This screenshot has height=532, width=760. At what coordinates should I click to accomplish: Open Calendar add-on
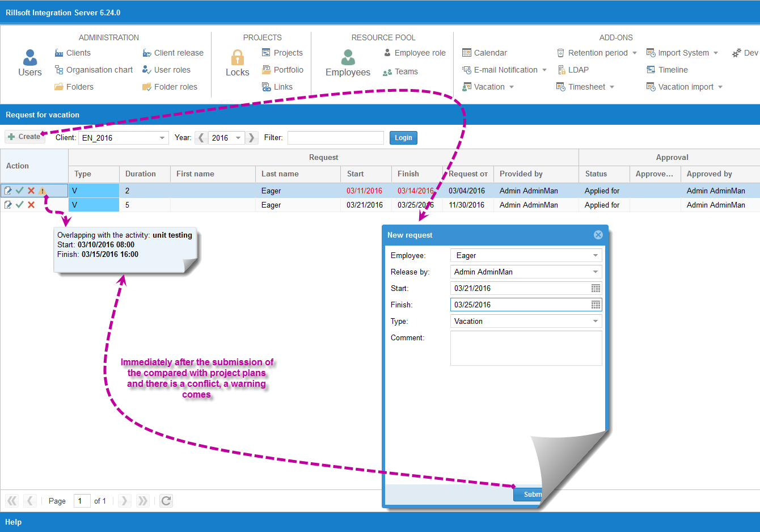tap(484, 53)
